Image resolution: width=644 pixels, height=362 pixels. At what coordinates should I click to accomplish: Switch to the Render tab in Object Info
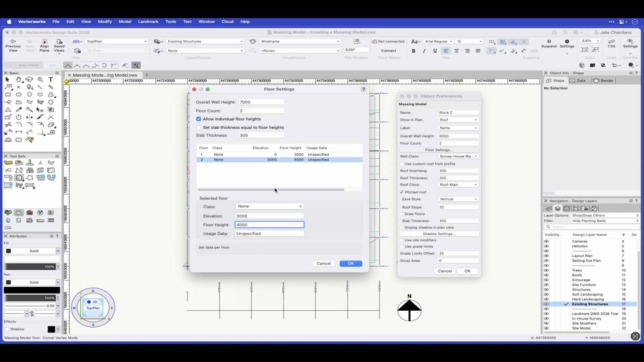603,81
